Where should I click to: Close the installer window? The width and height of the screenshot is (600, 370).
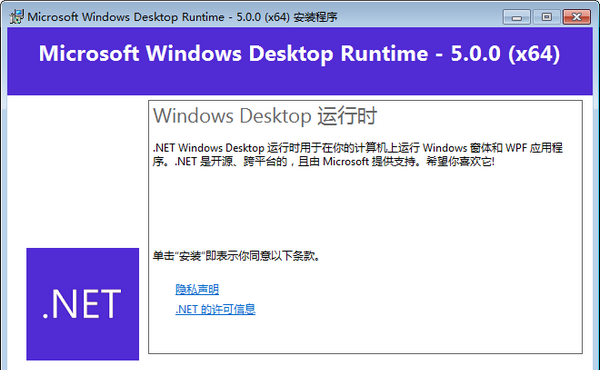point(577,17)
